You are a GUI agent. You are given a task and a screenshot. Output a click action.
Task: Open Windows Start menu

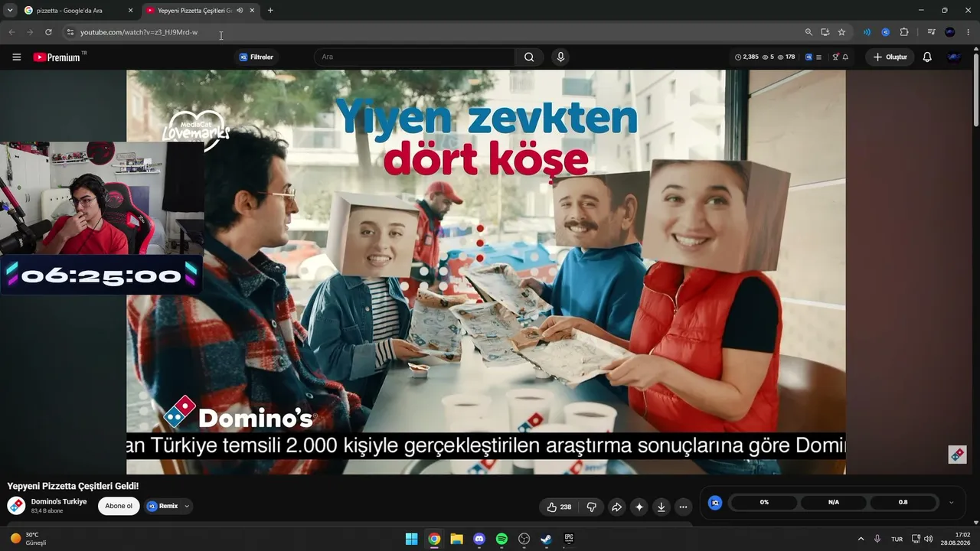coord(411,539)
